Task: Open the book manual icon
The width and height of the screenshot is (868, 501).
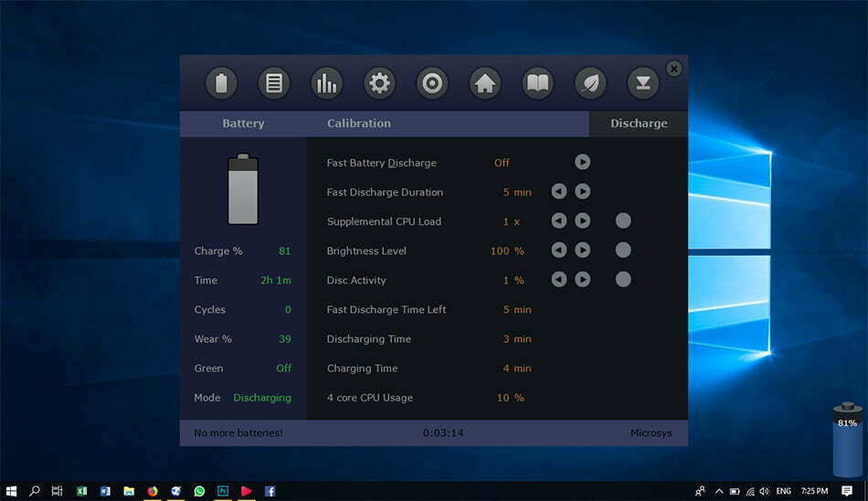Action: (537, 84)
